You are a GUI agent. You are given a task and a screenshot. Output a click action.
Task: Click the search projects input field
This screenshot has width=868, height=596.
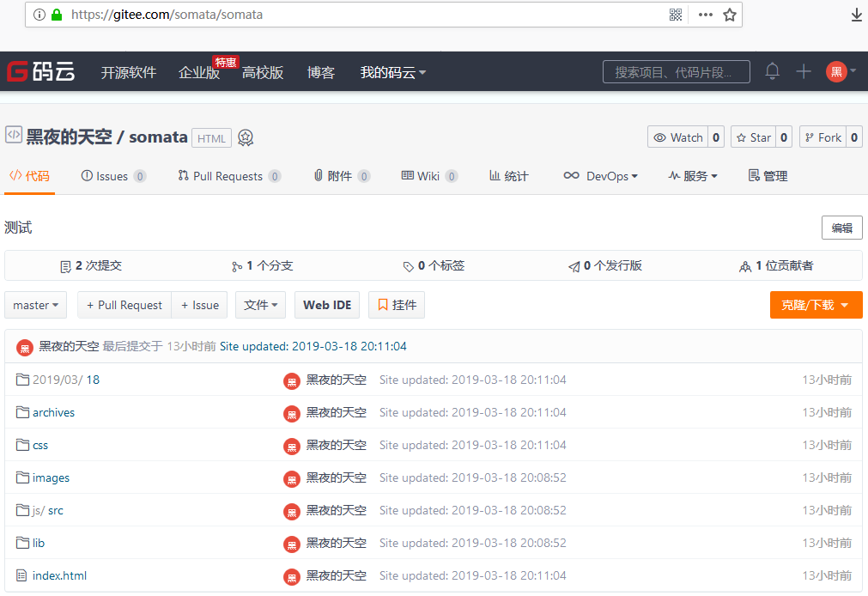tap(676, 72)
